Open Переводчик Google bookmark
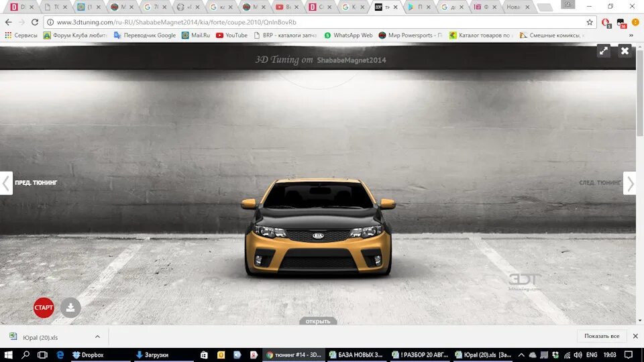The width and height of the screenshot is (644, 362). (145, 36)
